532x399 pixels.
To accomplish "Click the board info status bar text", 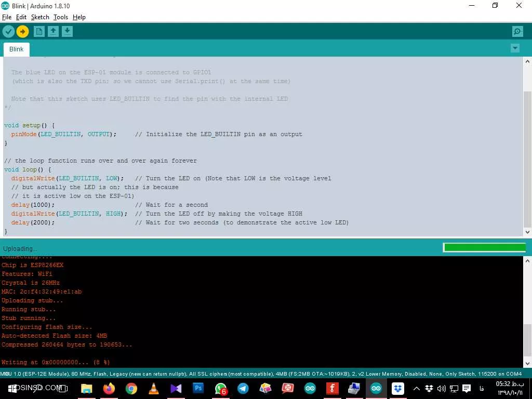I will [261, 374].
